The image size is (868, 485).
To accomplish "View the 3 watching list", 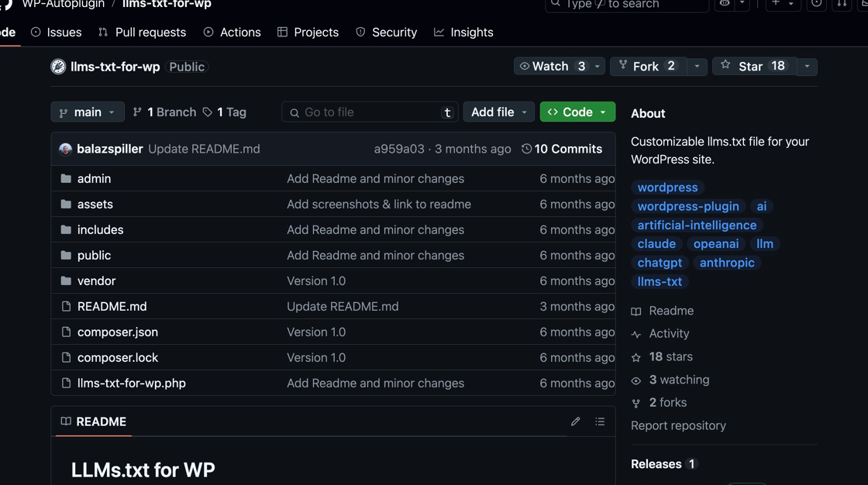I will click(670, 380).
